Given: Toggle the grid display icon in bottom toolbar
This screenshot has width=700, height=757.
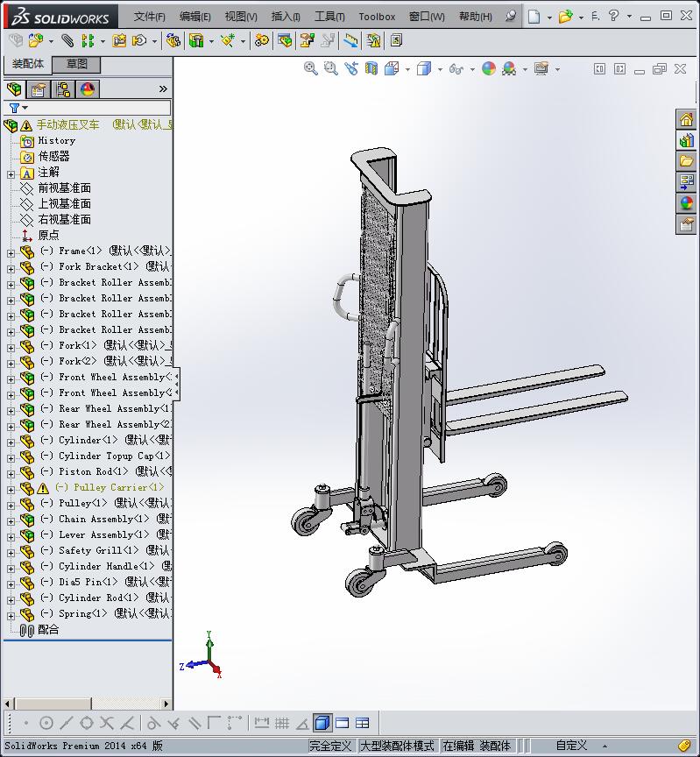Looking at the screenshot, I should coord(282,723).
